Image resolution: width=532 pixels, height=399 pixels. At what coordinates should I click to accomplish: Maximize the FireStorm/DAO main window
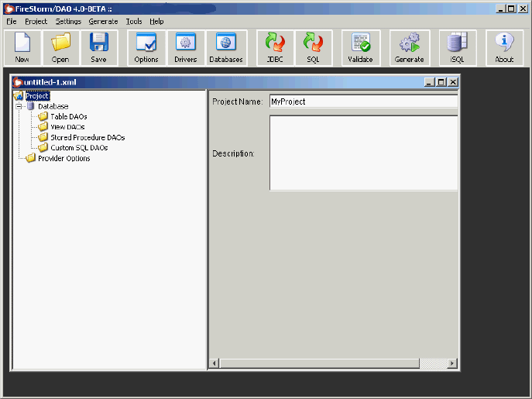click(511, 9)
